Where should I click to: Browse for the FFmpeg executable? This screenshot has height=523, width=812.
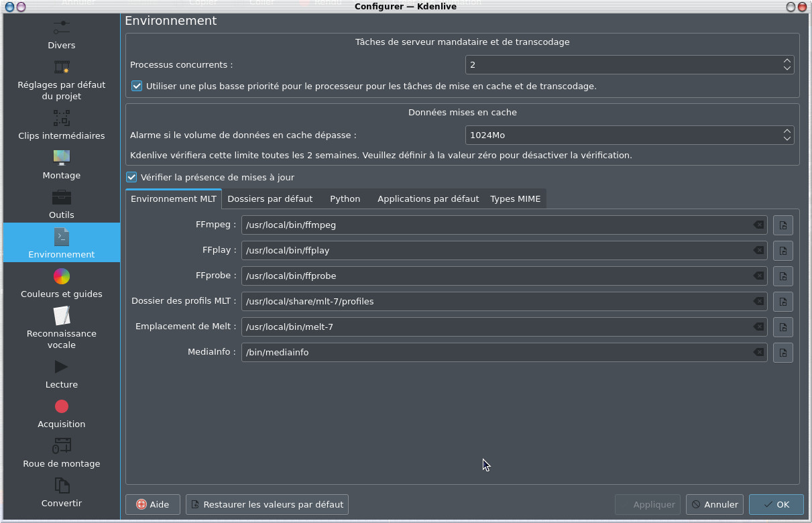(x=783, y=225)
